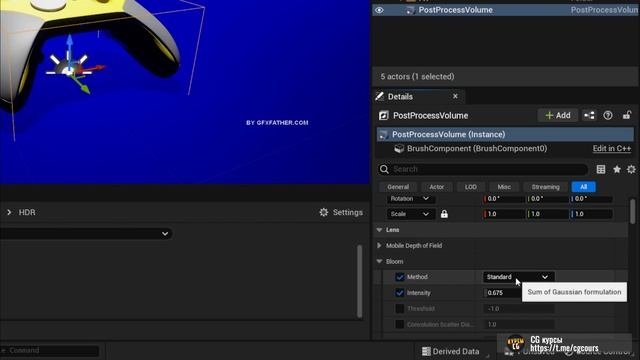Screen dimensions: 640x360
Task: Focus the Details search field
Action: point(482,169)
